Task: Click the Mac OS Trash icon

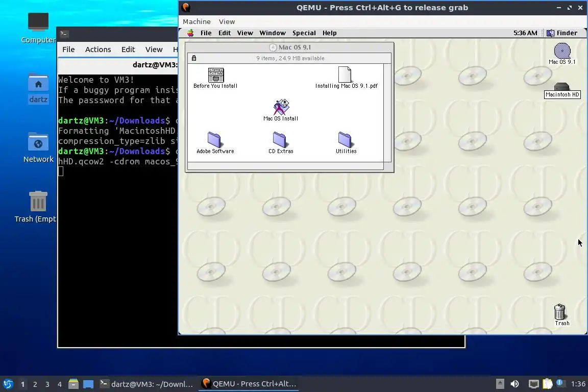Action: pyautogui.click(x=559, y=312)
